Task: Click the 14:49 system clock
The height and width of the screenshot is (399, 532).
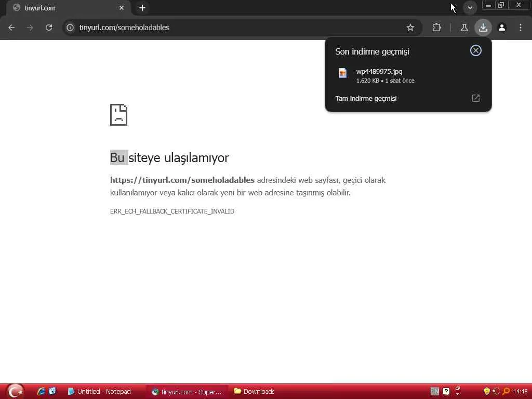Action: click(520, 392)
